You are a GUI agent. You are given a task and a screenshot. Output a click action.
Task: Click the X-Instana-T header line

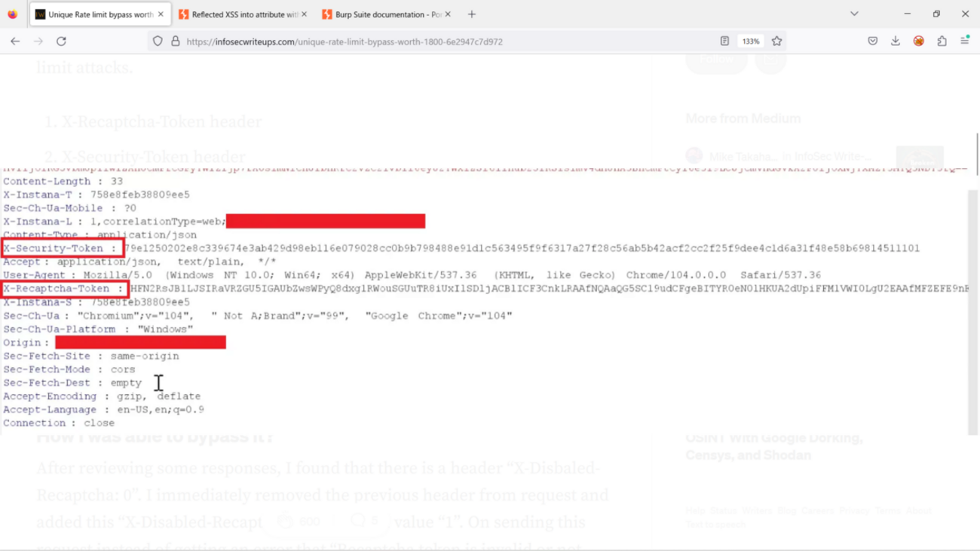tap(96, 194)
